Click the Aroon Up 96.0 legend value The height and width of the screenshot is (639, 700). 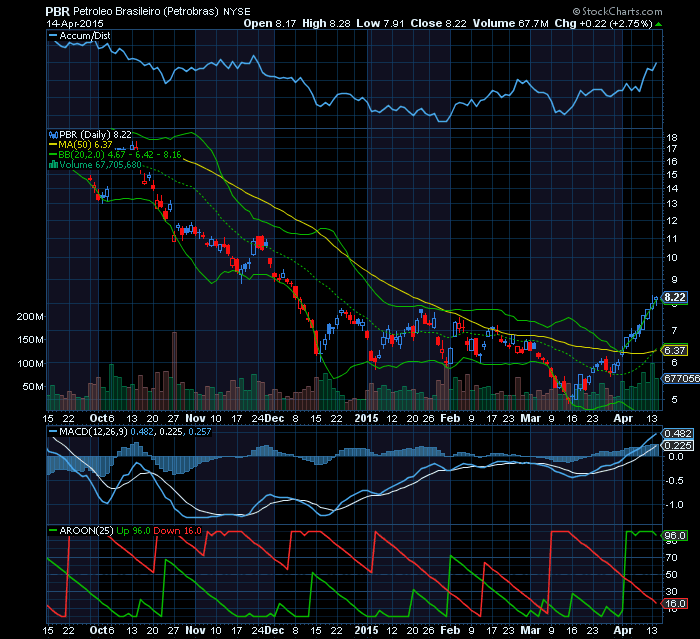(x=133, y=531)
